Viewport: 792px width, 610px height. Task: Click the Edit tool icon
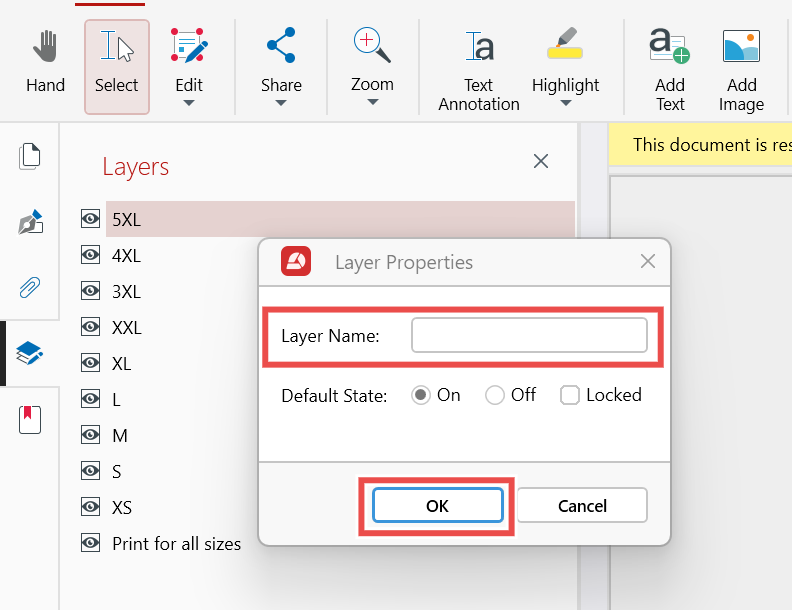(x=189, y=45)
